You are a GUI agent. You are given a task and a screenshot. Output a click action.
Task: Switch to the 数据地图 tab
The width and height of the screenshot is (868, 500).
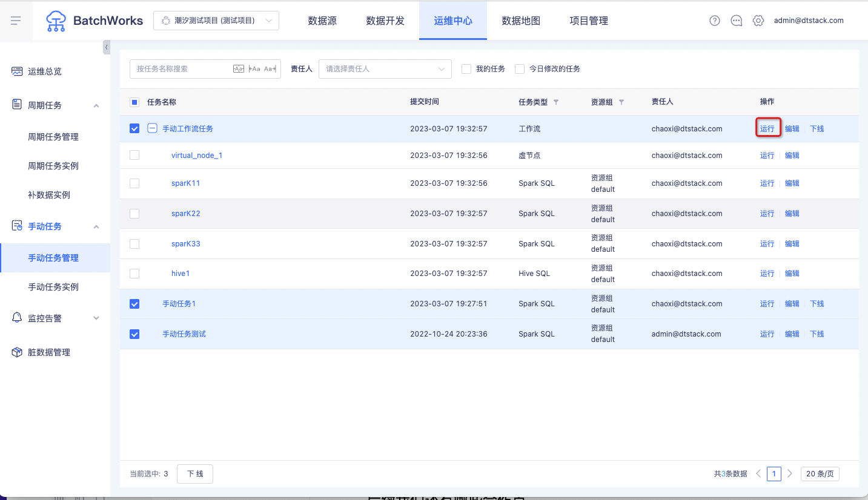[521, 21]
